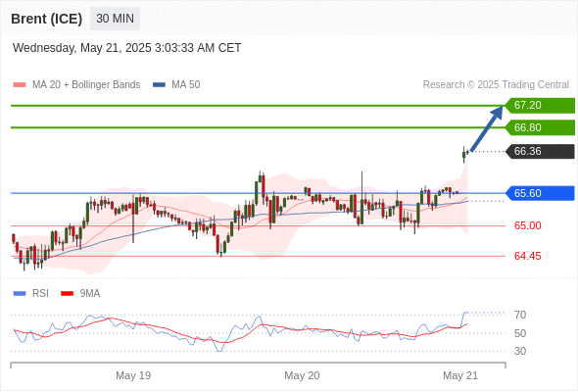Viewport: 578px width, 392px height.
Task: Click the green 66.80 resistance tag
Action: click(x=540, y=127)
